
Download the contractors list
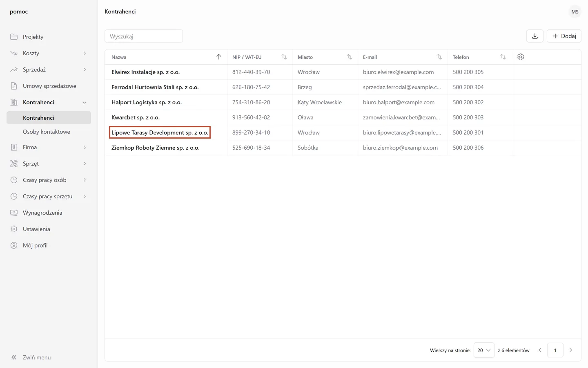pyautogui.click(x=535, y=36)
